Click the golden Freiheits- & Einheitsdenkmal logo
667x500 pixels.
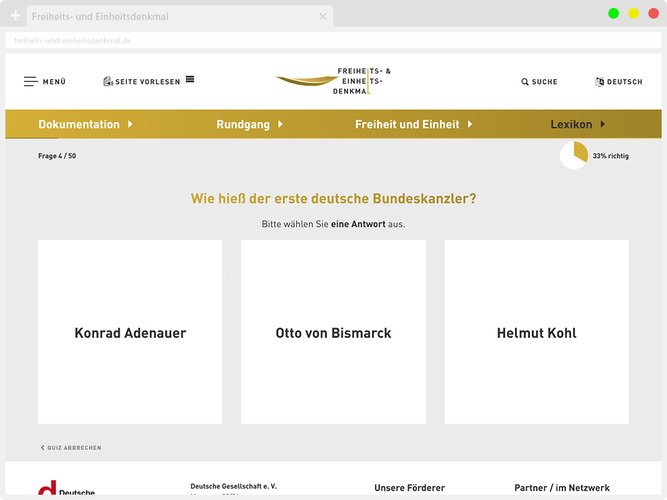tap(333, 81)
